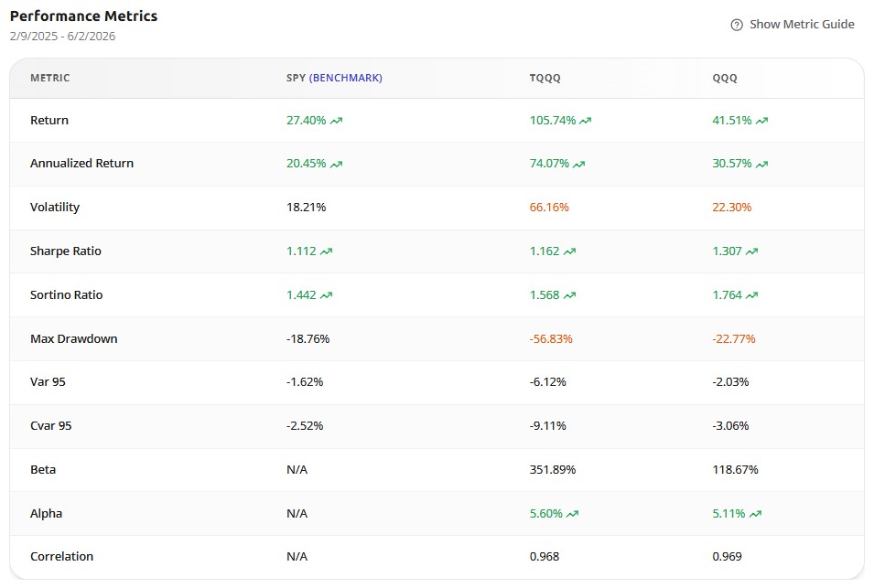Viewport: 874px width, 588px height.
Task: Click QQQ Sharpe ratio value 1.307
Action: [x=727, y=251]
